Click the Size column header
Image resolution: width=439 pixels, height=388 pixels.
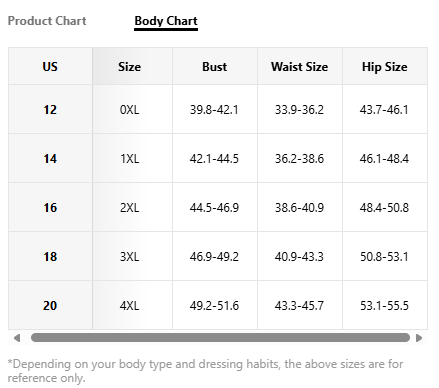pos(132,66)
